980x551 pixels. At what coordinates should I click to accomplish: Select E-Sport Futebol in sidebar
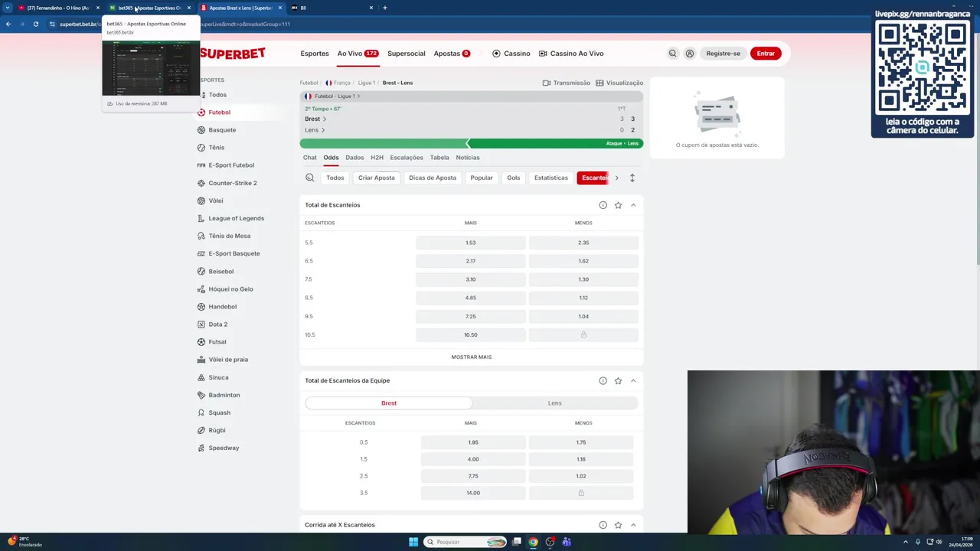226,165
